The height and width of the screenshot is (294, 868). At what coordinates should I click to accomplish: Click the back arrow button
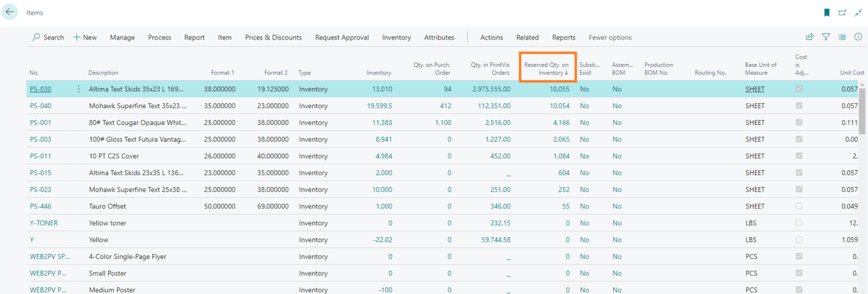(10, 12)
